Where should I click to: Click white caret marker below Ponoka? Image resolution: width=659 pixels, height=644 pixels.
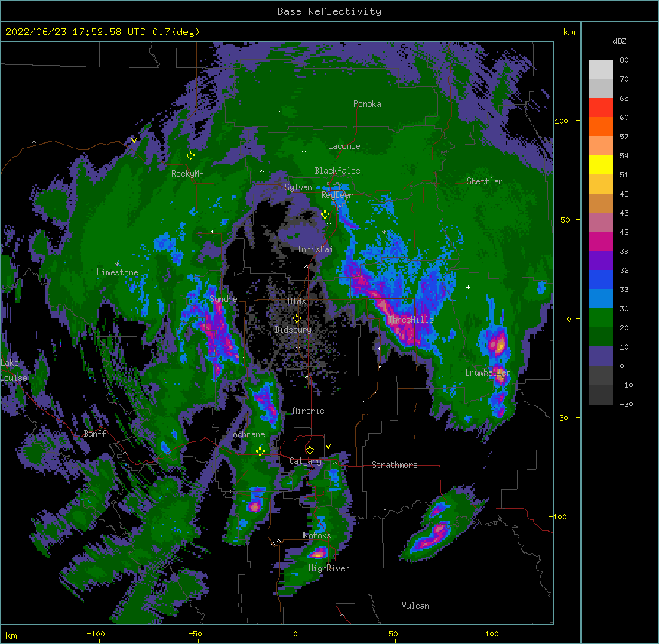coord(279,112)
